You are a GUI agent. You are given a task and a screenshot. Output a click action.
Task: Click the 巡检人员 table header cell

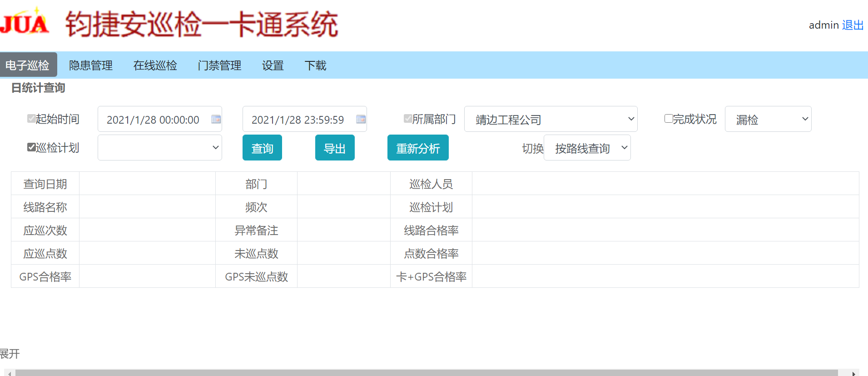(431, 184)
